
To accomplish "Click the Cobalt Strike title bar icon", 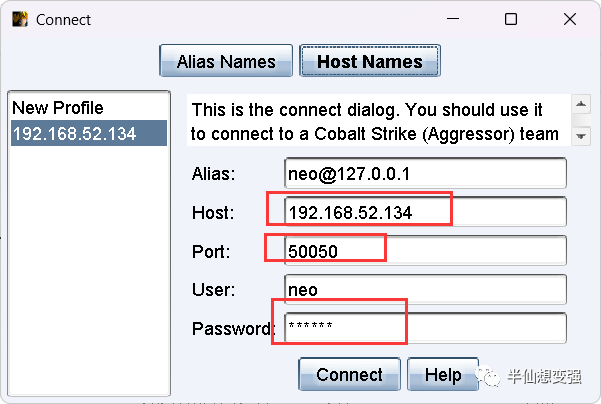I will coord(20,19).
